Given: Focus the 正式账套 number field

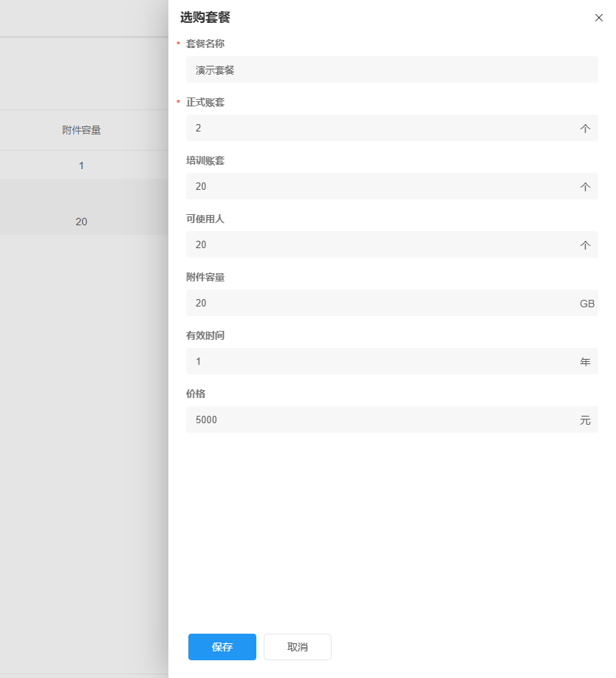Looking at the screenshot, I should 380,128.
